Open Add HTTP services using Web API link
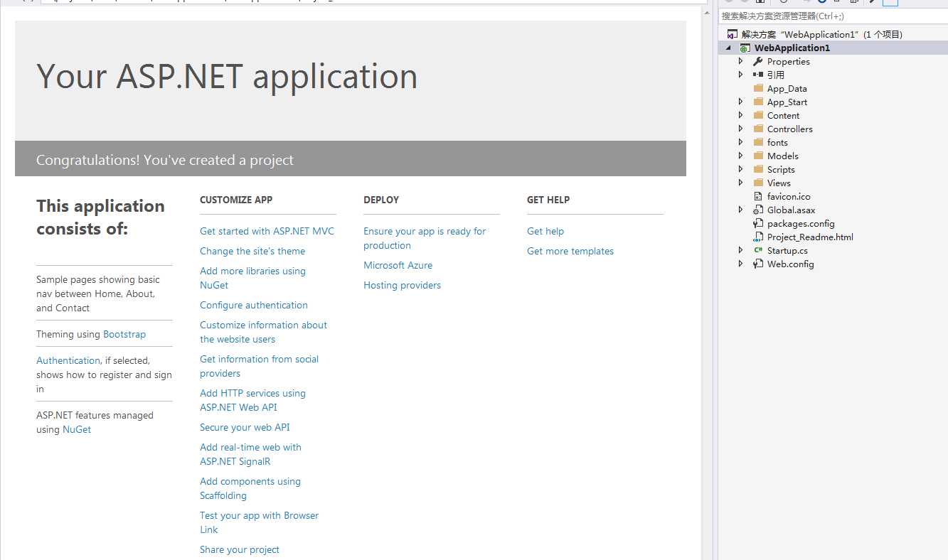The height and width of the screenshot is (560, 948). pos(252,400)
